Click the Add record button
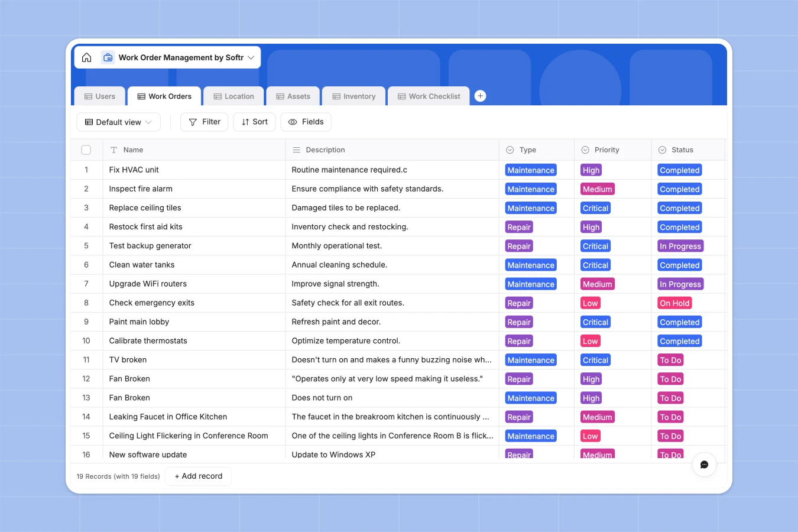Image resolution: width=798 pixels, height=532 pixels. pos(198,476)
